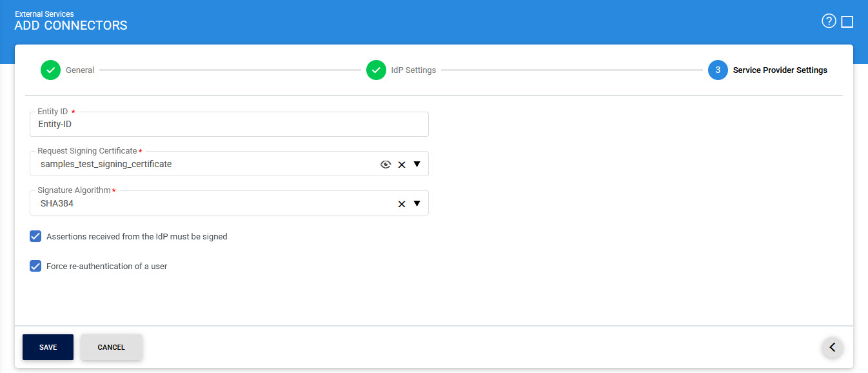Open the help question mark icon
The height and width of the screenshot is (373, 868).
pyautogui.click(x=829, y=21)
